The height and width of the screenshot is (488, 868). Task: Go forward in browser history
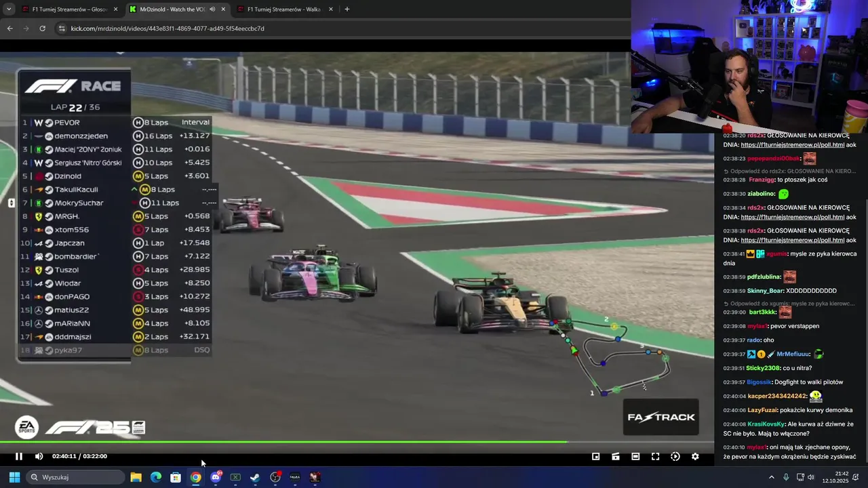point(26,28)
